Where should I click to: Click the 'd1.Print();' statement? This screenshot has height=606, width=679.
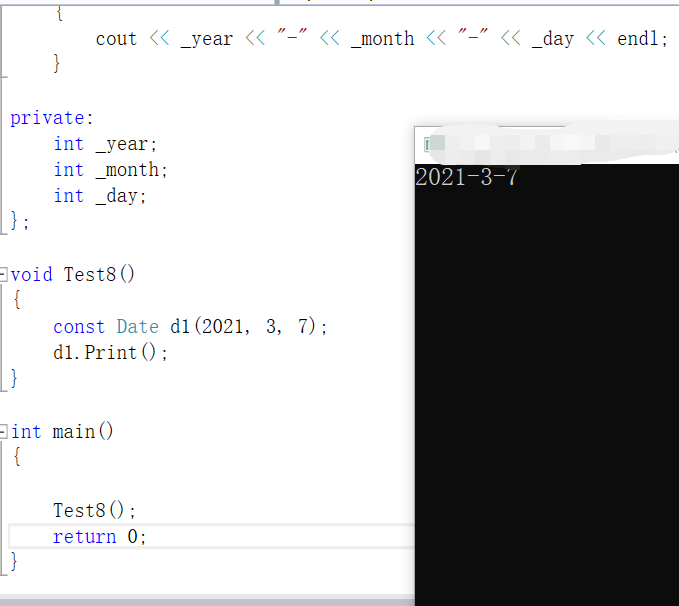(110, 353)
